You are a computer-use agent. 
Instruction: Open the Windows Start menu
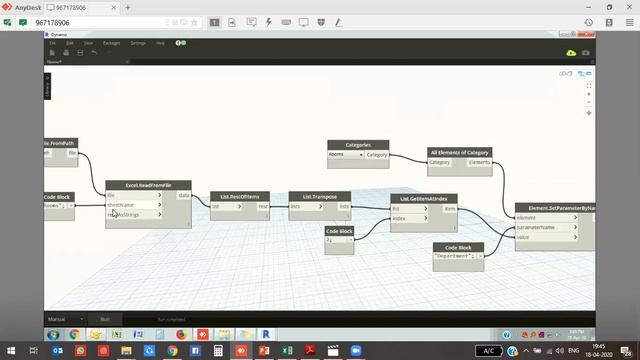(x=11, y=351)
